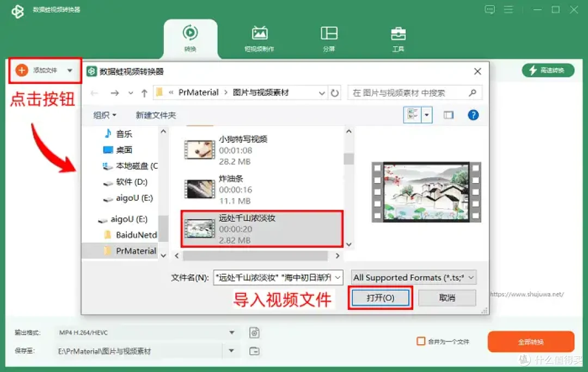
Task: Open the All Supported Formats dropdown
Action: [x=414, y=277]
